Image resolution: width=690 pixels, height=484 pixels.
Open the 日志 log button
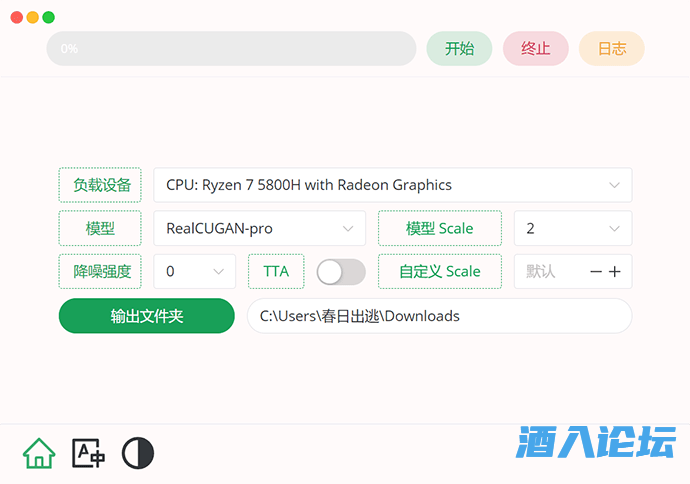(x=611, y=49)
